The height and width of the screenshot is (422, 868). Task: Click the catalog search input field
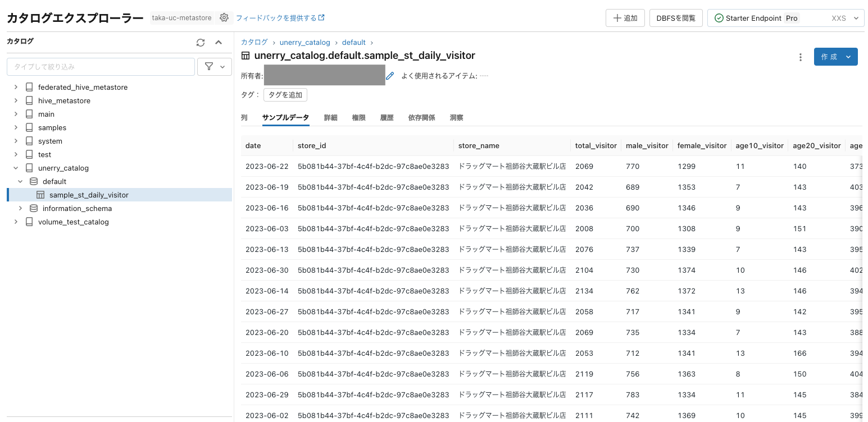pyautogui.click(x=100, y=66)
